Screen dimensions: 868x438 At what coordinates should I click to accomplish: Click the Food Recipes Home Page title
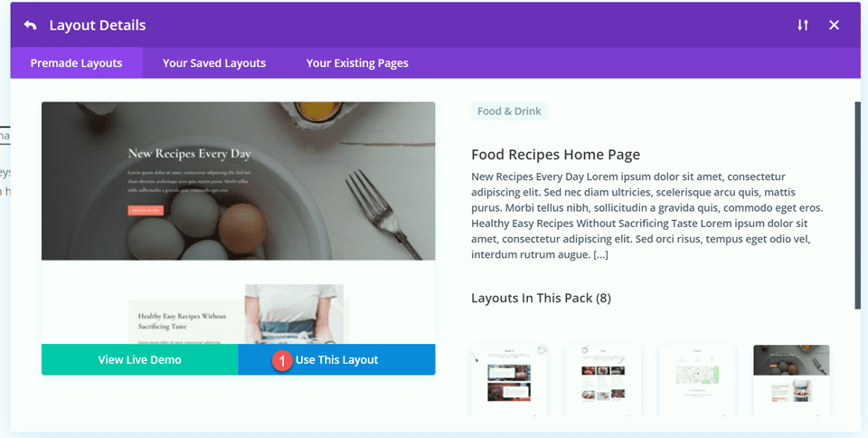click(x=555, y=155)
